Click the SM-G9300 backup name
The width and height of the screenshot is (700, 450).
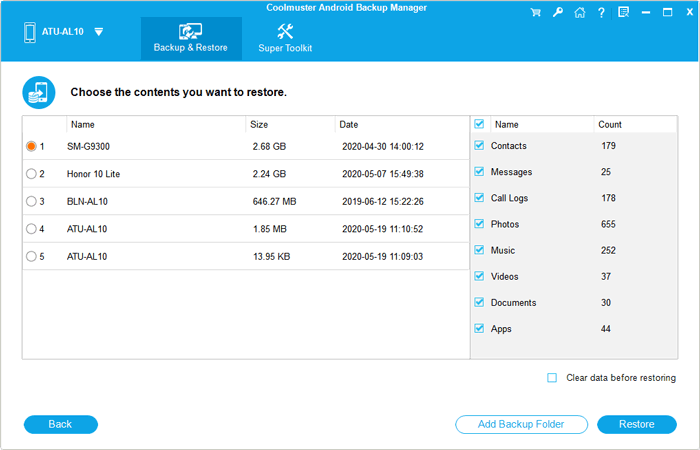tap(88, 146)
